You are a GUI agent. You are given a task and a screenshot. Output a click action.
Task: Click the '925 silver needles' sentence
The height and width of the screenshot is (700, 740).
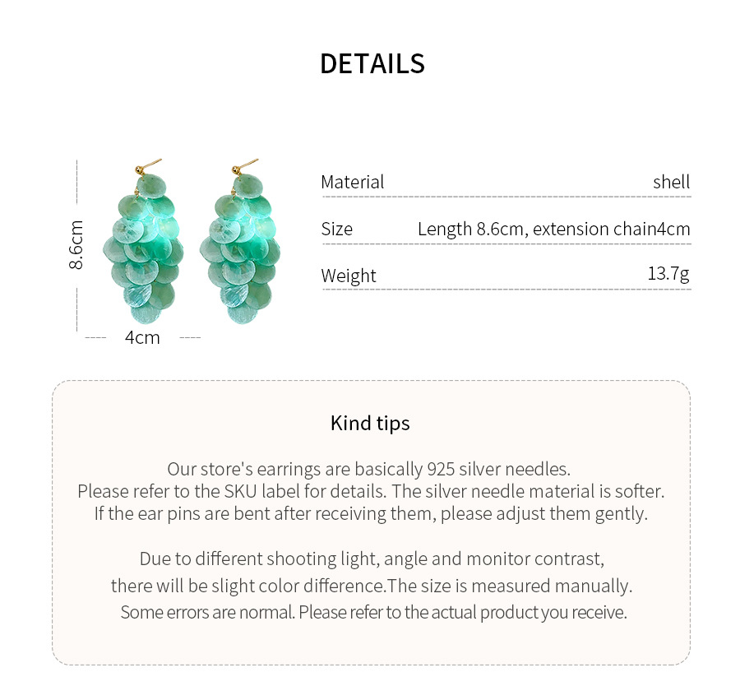coord(369,469)
